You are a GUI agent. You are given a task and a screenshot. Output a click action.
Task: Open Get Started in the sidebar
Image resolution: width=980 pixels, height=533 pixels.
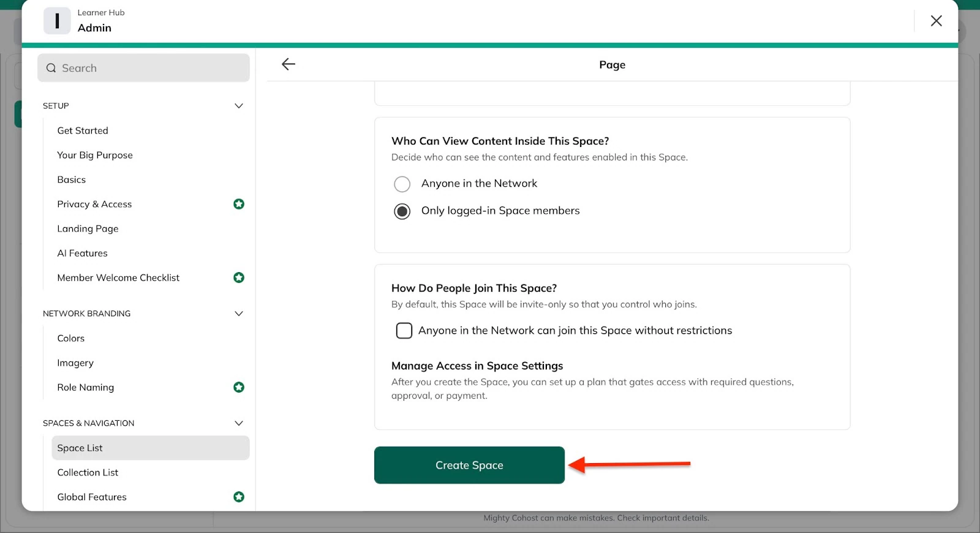tap(83, 130)
